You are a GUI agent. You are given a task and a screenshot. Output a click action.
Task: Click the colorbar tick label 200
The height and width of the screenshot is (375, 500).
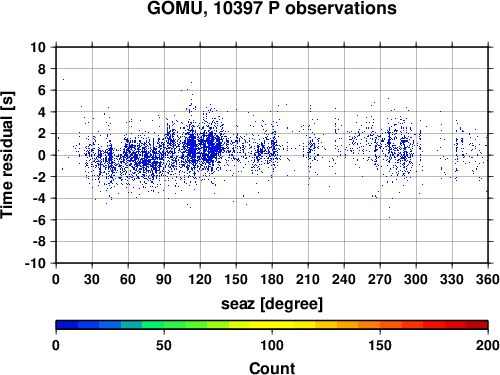coord(488,346)
